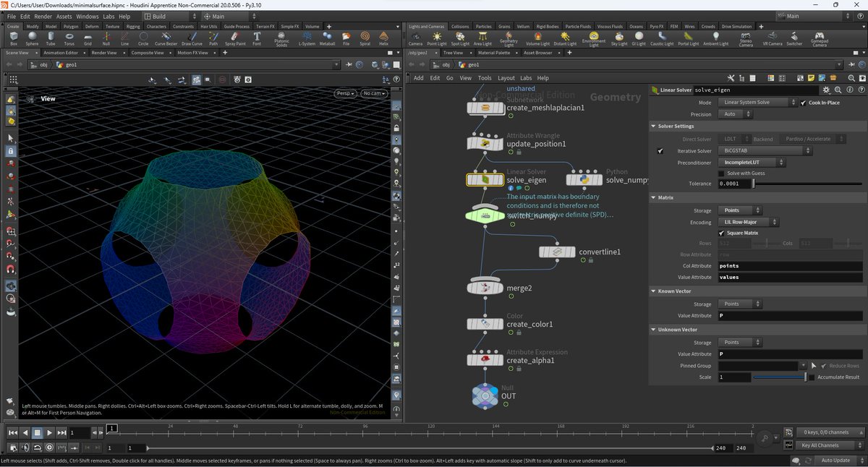Switch to the Polygon shelf tab
This screenshot has width=868, height=467.
point(72,26)
